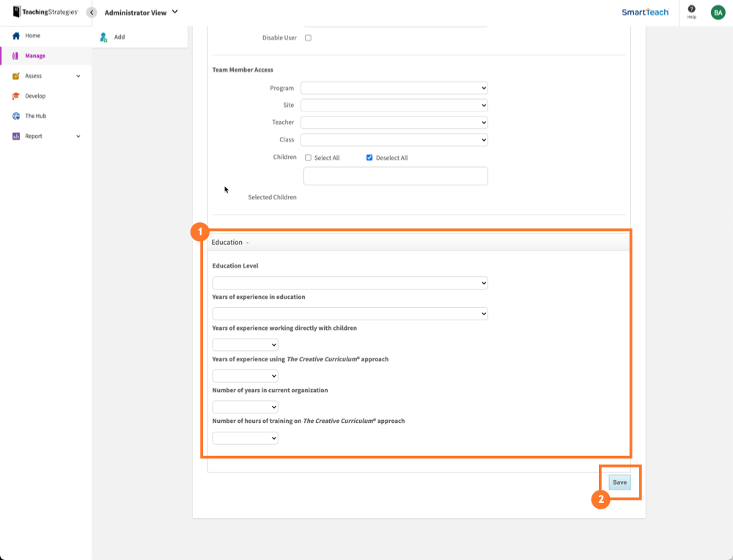This screenshot has height=560, width=733.
Task: Open the Teacher dropdown
Action: tap(394, 122)
